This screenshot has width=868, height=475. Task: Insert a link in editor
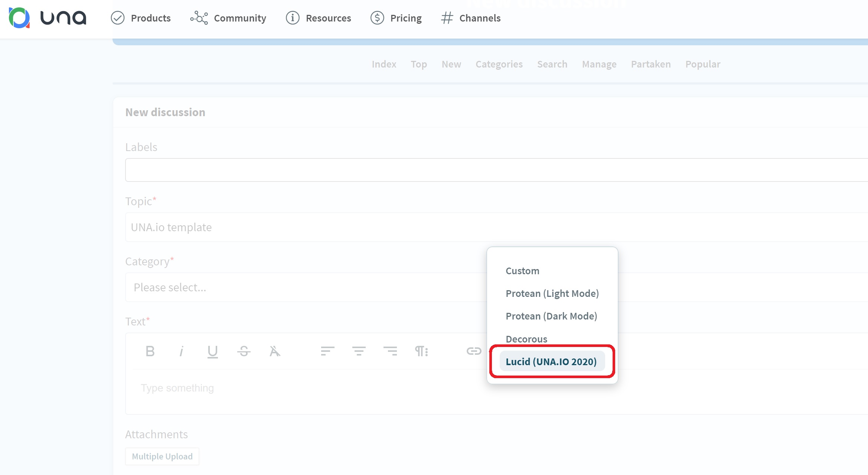(474, 351)
